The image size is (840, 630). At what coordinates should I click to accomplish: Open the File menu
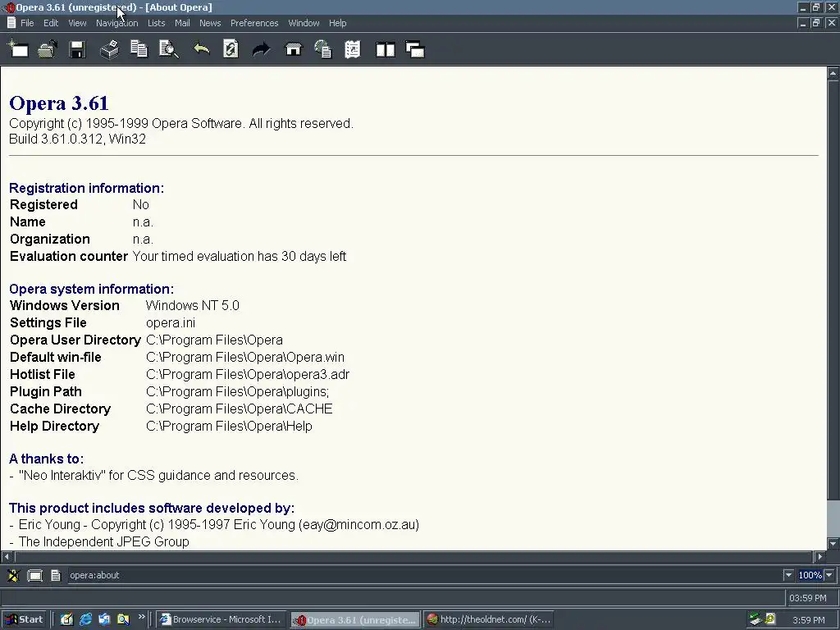point(27,23)
